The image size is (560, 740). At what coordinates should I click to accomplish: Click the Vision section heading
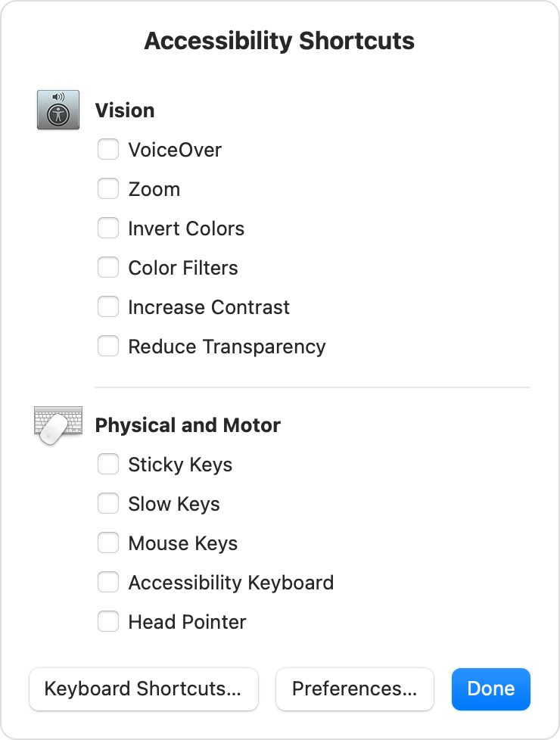[124, 110]
